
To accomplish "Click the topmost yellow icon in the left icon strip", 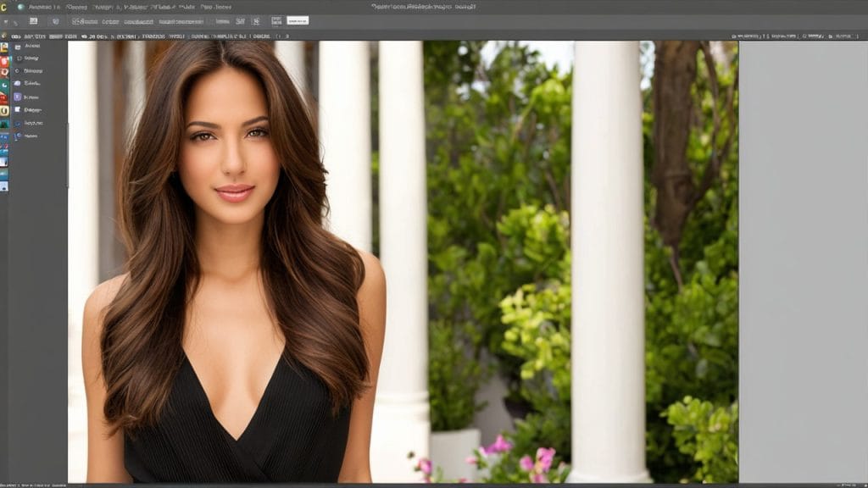I will pyautogui.click(x=4, y=47).
